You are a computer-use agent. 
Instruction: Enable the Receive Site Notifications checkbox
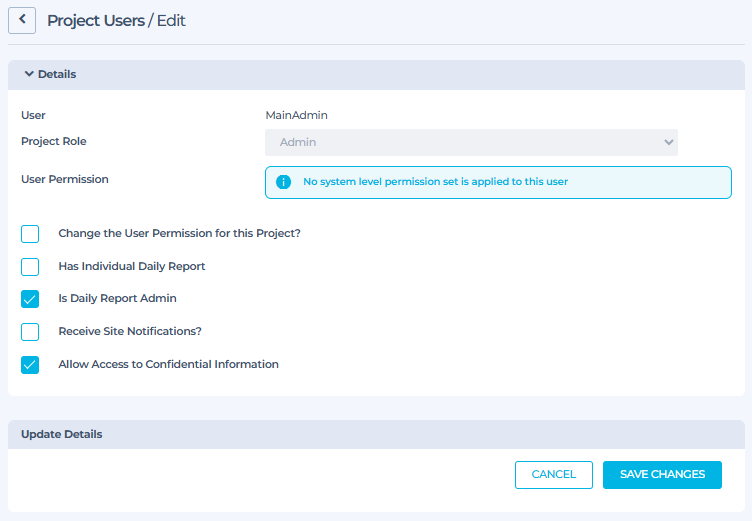click(30, 332)
